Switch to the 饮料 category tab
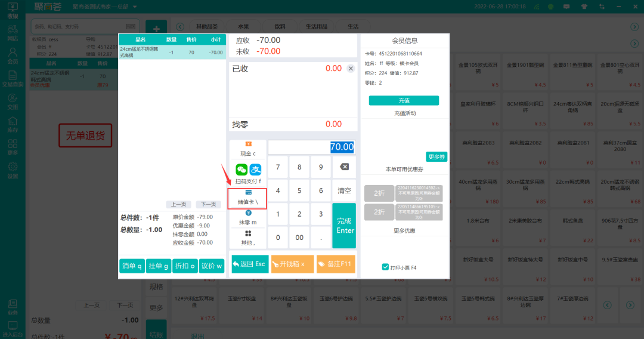644x339 pixels. [280, 27]
